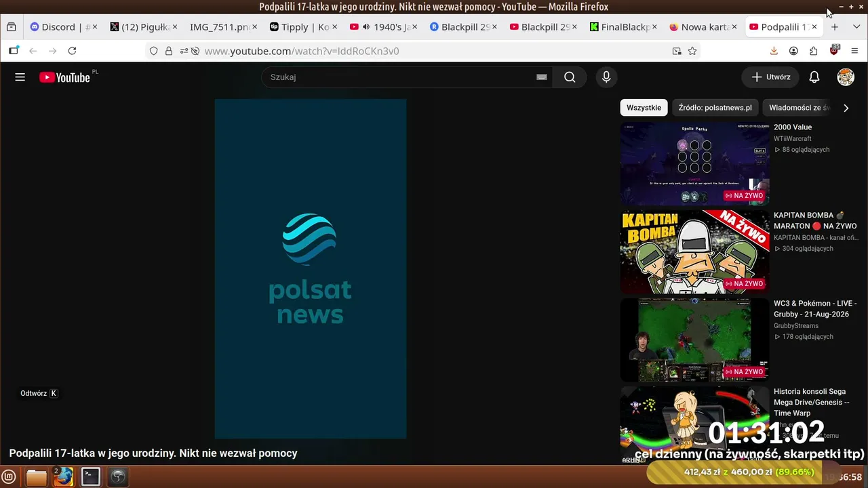Close the Discord tab

(95, 27)
